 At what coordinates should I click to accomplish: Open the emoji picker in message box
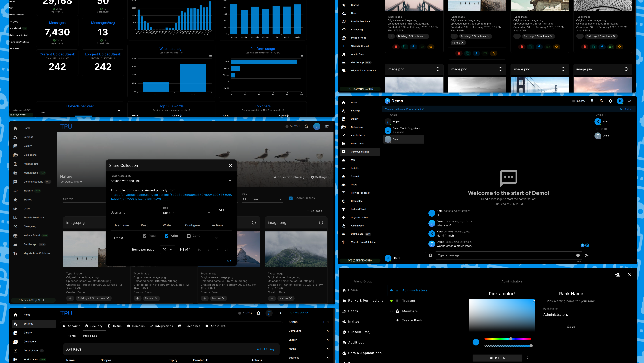578,255
